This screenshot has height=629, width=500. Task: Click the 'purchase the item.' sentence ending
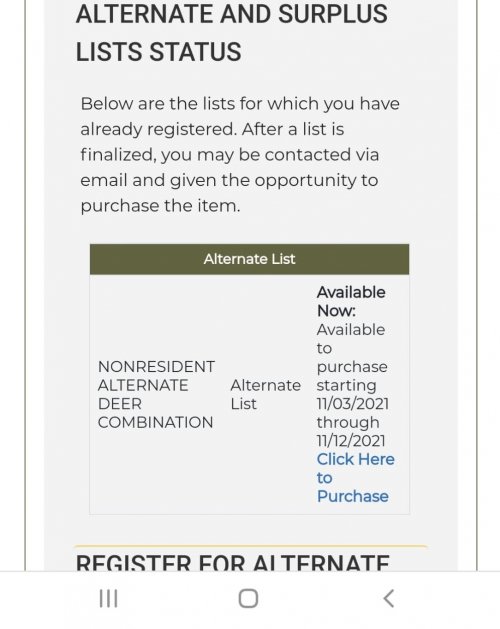pos(161,206)
